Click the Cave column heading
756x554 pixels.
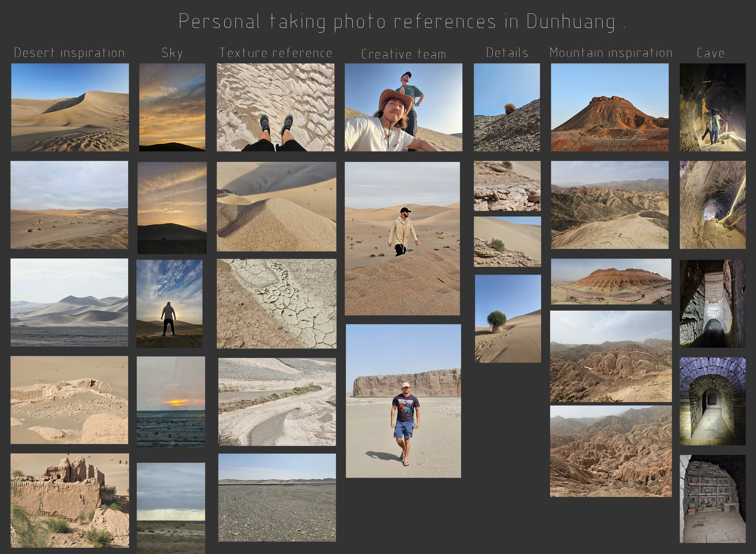point(710,53)
